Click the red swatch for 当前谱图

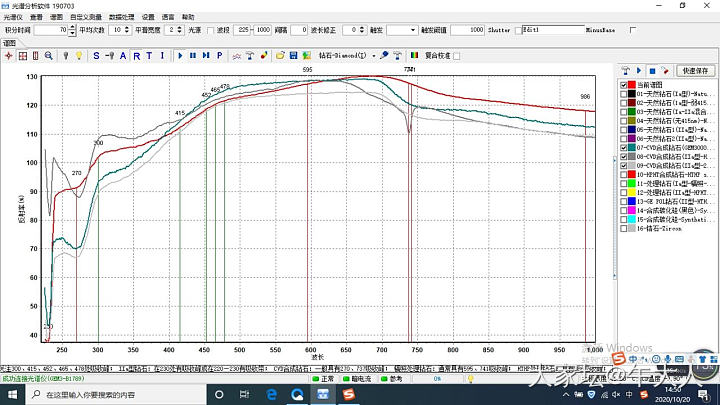coord(632,85)
